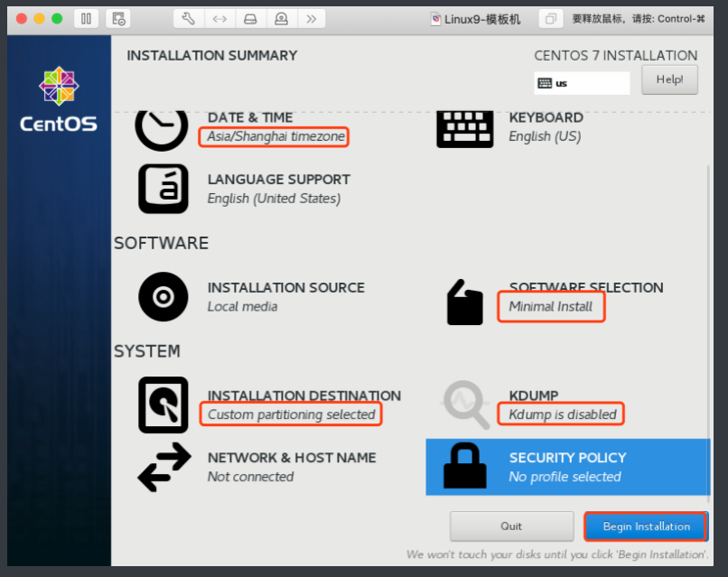This screenshot has height=577, width=728.
Task: Open the KDUMP settings
Action: 534,396
